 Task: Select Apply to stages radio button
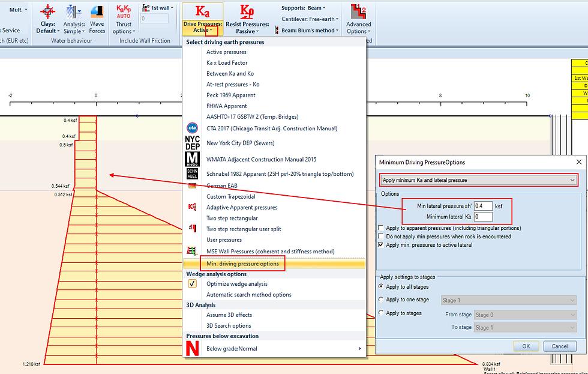click(x=381, y=313)
